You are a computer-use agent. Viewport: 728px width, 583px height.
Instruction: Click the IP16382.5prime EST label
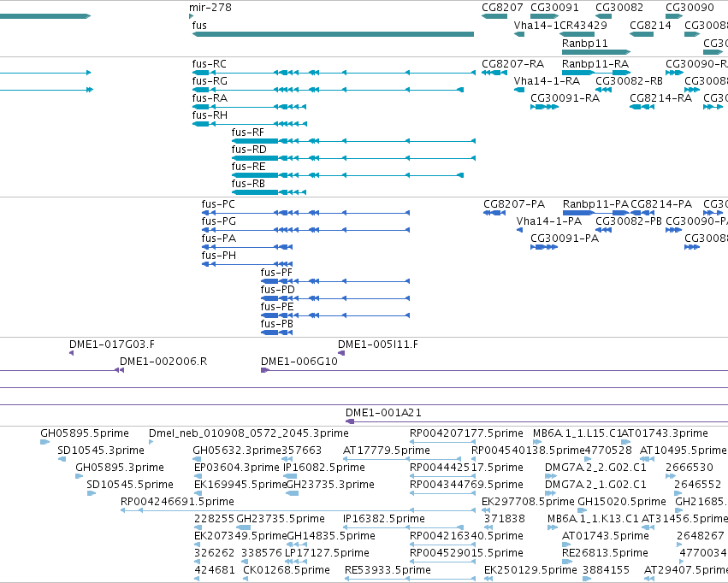click(384, 519)
